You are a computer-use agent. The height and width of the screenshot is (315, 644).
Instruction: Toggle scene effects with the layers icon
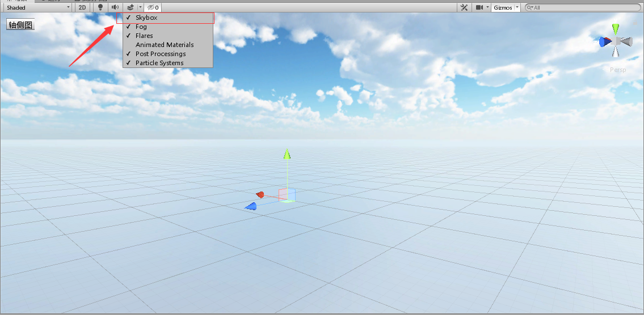(x=130, y=7)
